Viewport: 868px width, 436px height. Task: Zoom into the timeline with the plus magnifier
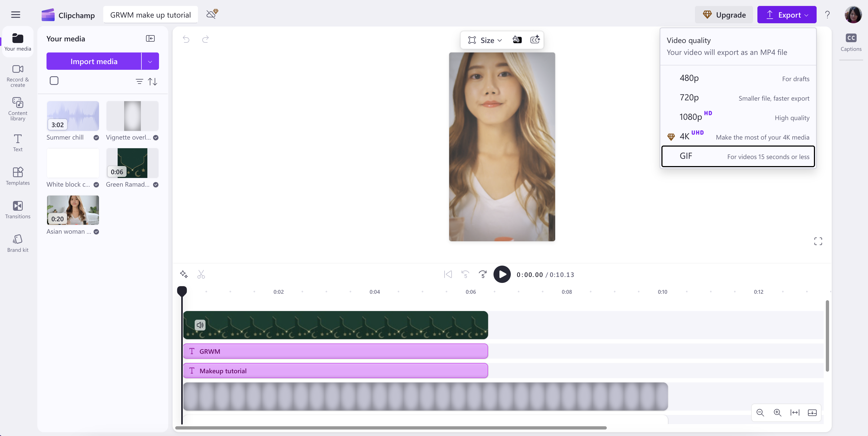tap(777, 413)
